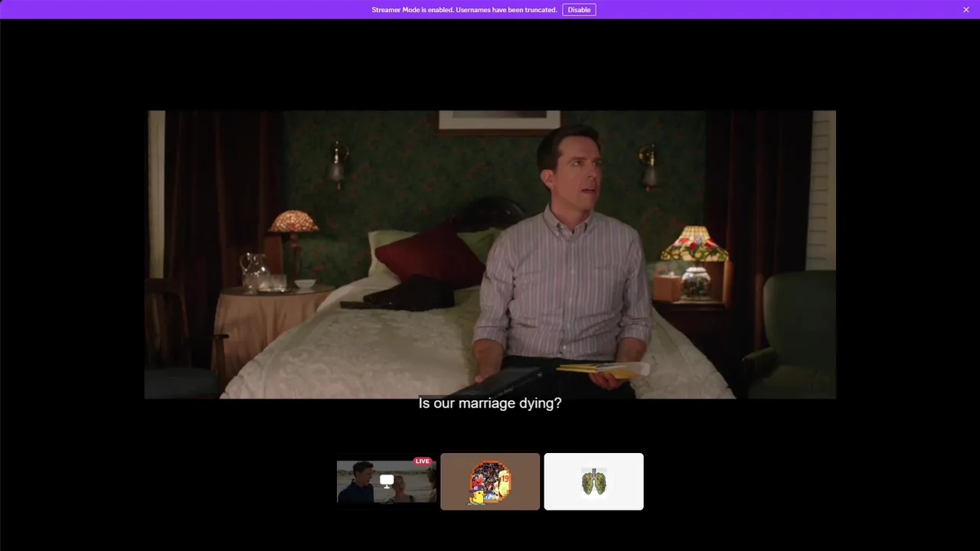Open the live screen share tile
Image resolution: width=980 pixels, height=551 pixels.
[x=387, y=481]
